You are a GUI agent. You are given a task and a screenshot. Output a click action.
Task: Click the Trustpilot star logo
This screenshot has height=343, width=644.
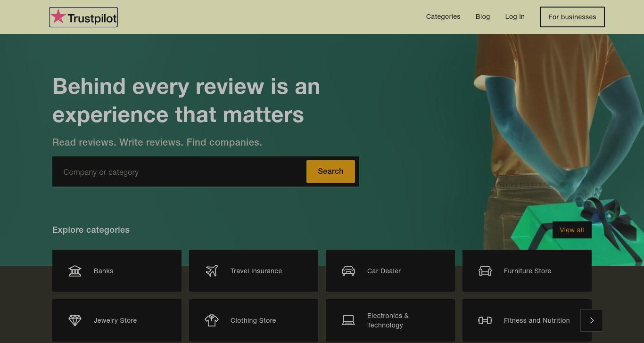[83, 17]
